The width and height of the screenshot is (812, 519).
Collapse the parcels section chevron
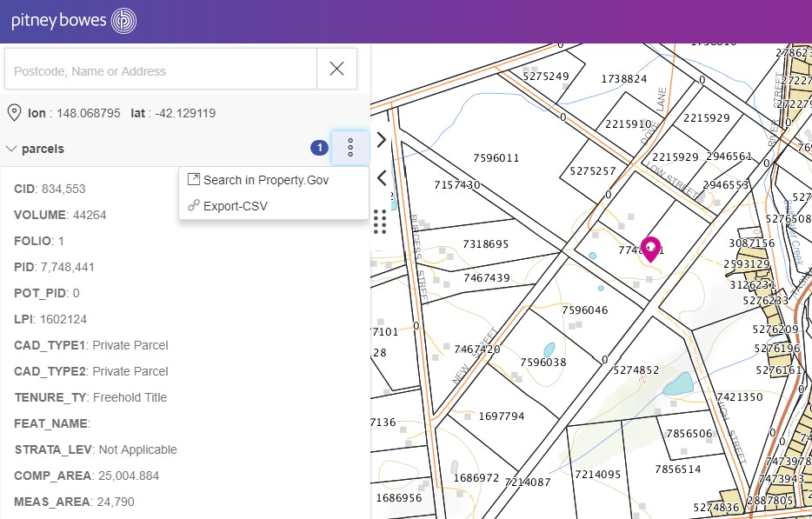tap(11, 149)
